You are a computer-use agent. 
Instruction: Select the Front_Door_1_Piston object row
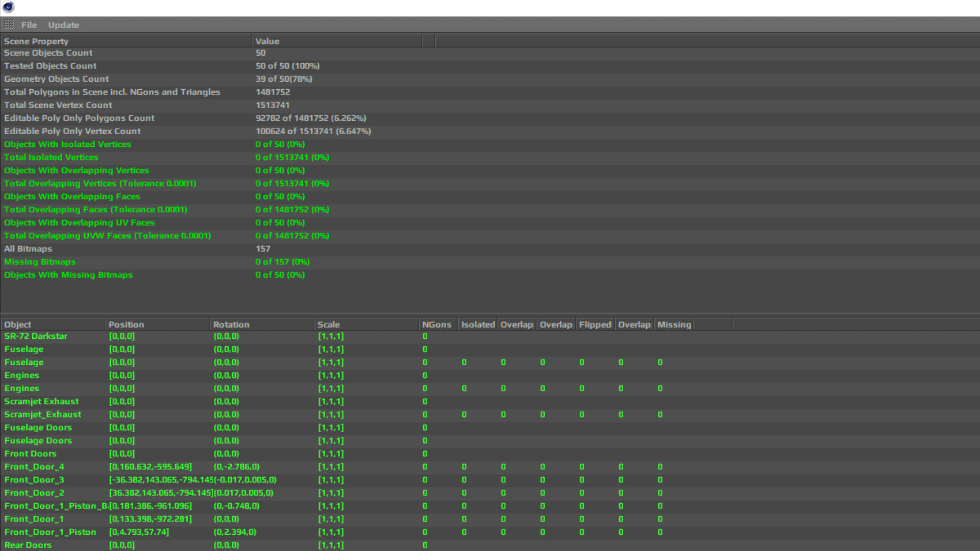[50, 532]
